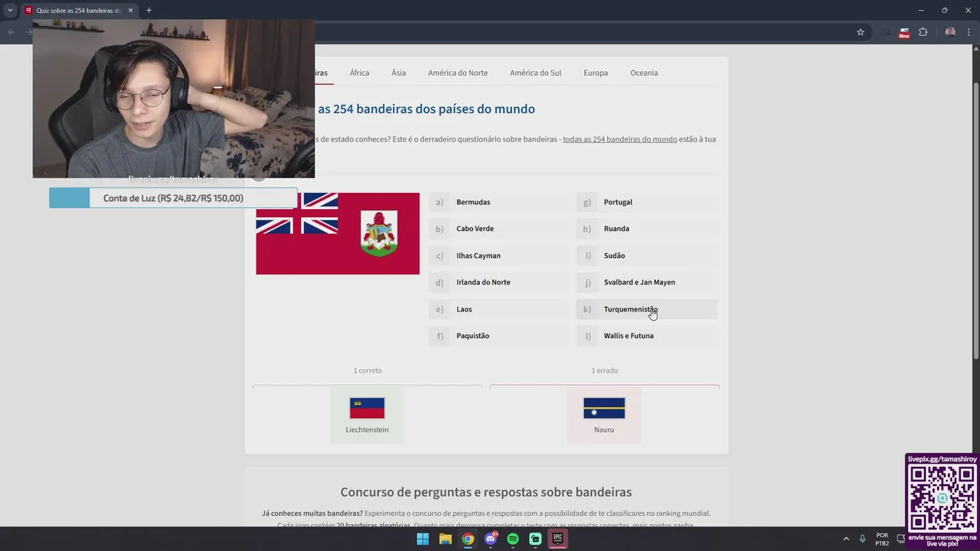Select the África tab
The width and height of the screenshot is (980, 551).
[359, 73]
